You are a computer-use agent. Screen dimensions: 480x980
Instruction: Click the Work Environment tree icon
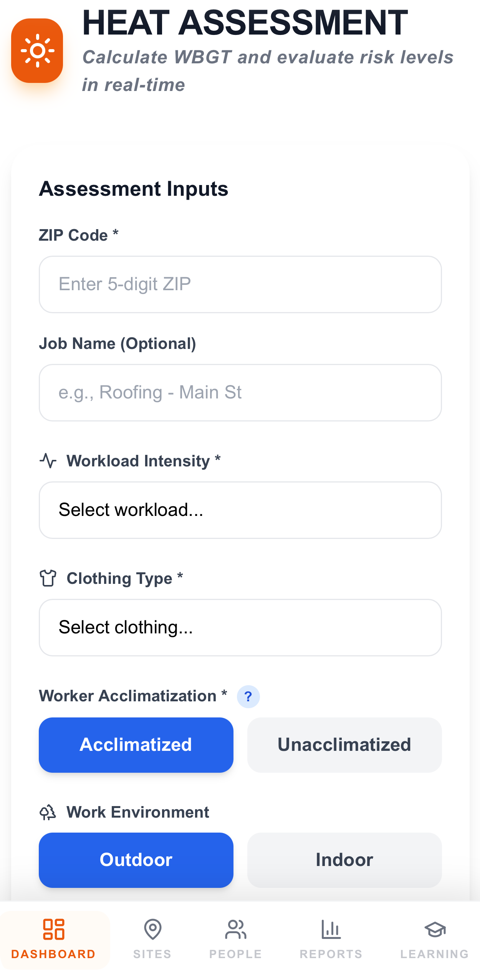[x=48, y=812]
